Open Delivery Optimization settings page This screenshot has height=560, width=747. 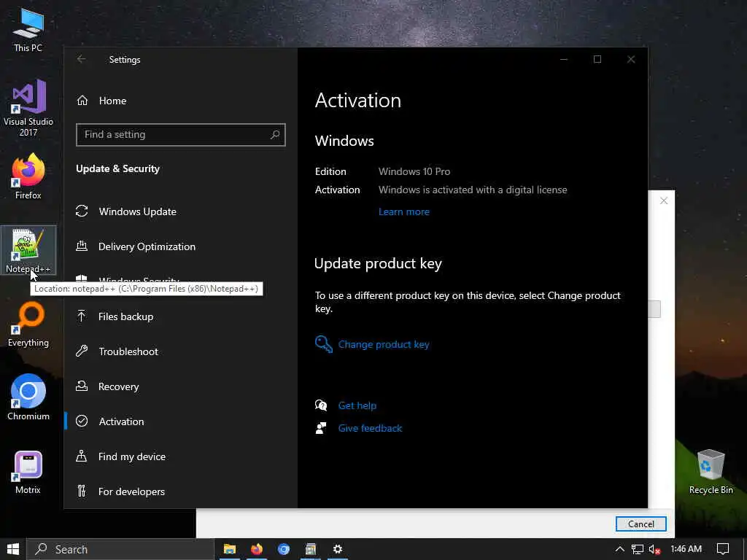[181, 246]
